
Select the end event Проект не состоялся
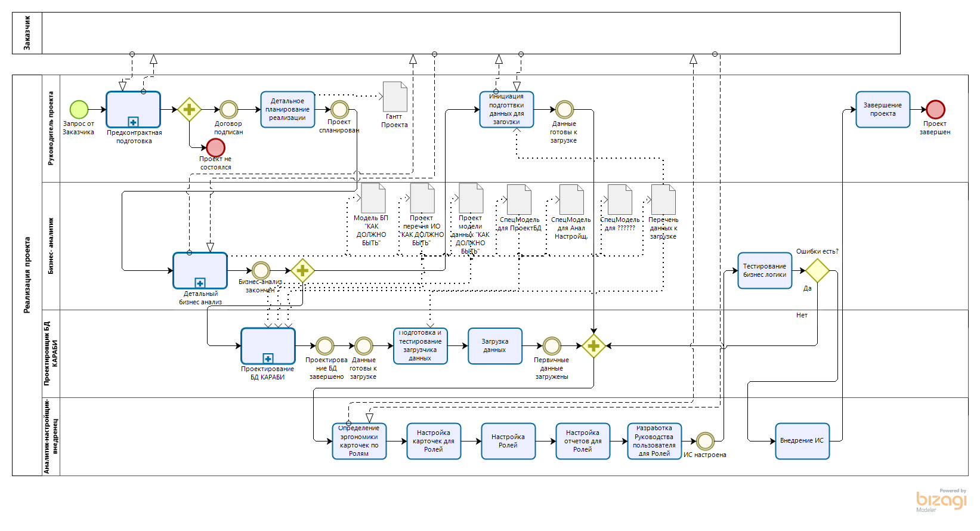215,147
